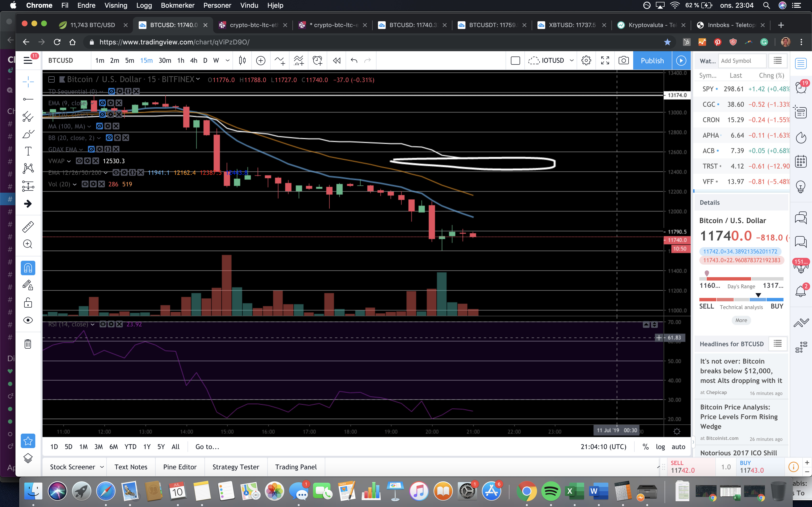Expand the Stock Screener dropdown
This screenshot has width=812, height=507.
pos(102,467)
